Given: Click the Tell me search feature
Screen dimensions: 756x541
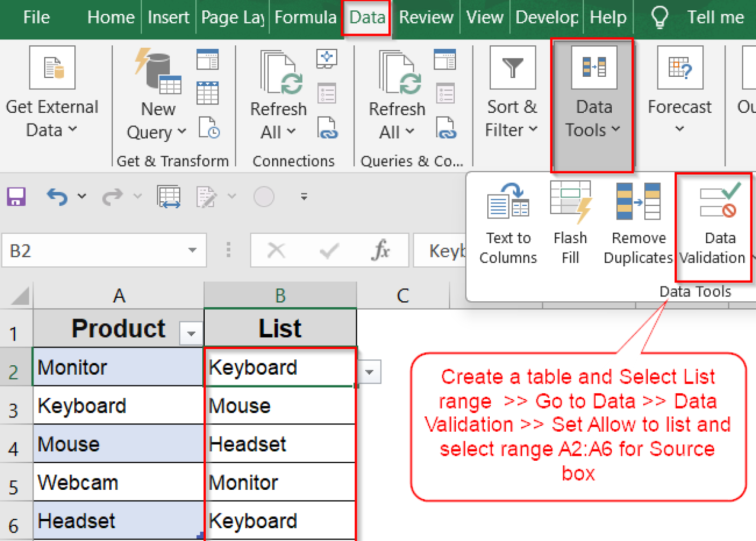Looking at the screenshot, I should [x=715, y=17].
